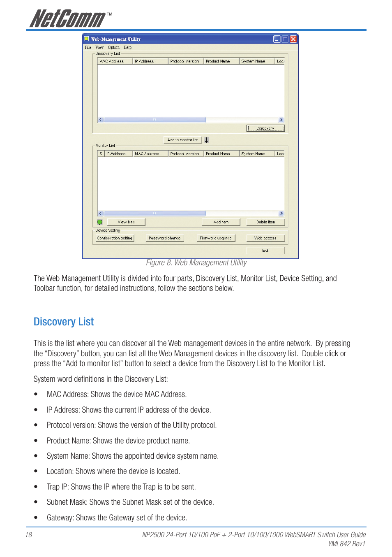This screenshot has width=392, height=557.
Task: Click Discovery List scrollbar left arrow
Action: [100, 120]
